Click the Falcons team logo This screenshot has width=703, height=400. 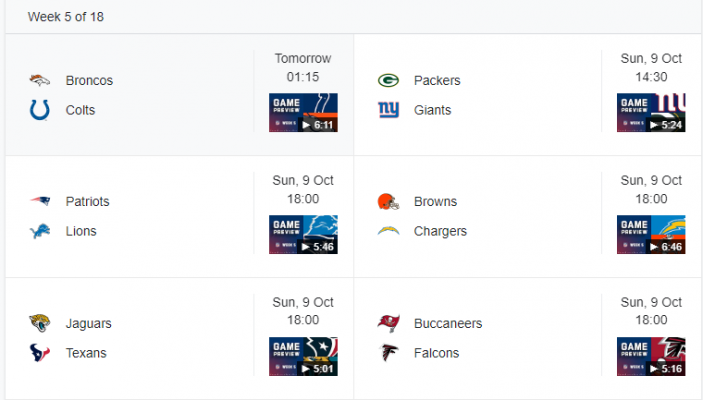tap(388, 353)
